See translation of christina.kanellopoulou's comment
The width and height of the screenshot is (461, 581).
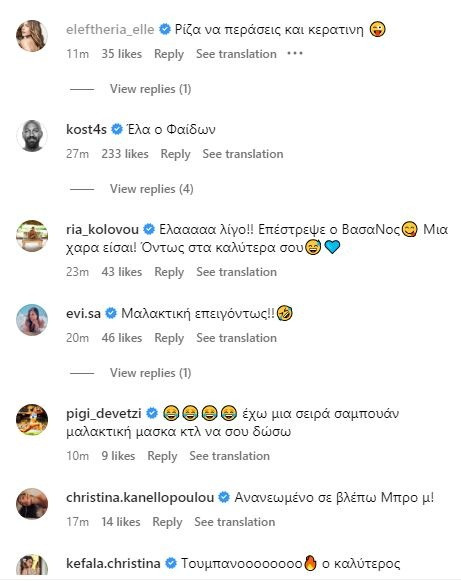(235, 522)
